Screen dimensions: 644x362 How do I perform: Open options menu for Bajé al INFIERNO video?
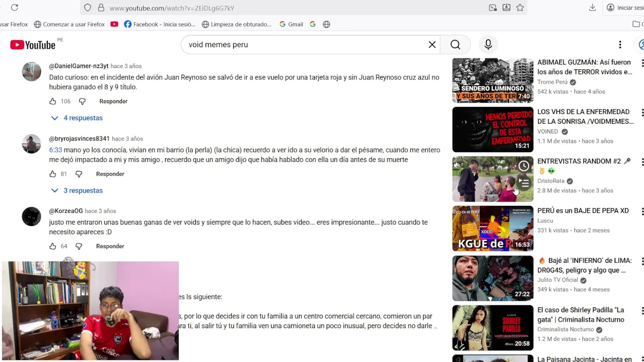point(641,261)
